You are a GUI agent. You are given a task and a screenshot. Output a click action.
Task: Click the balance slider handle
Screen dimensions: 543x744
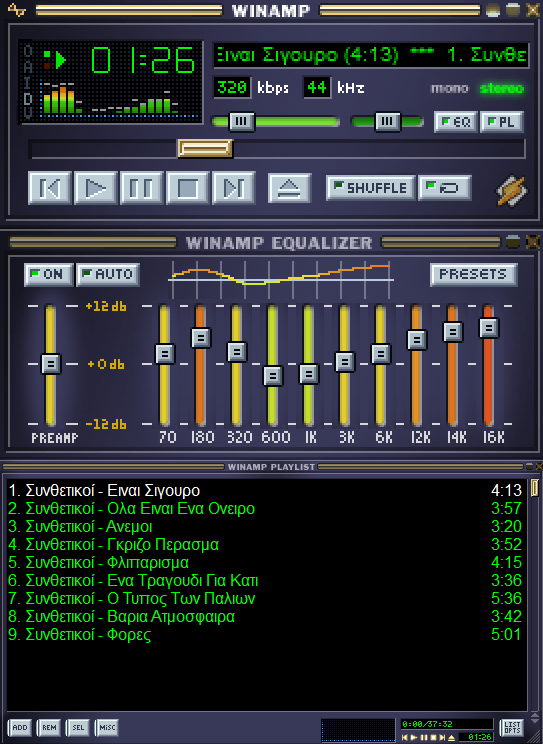pos(387,121)
